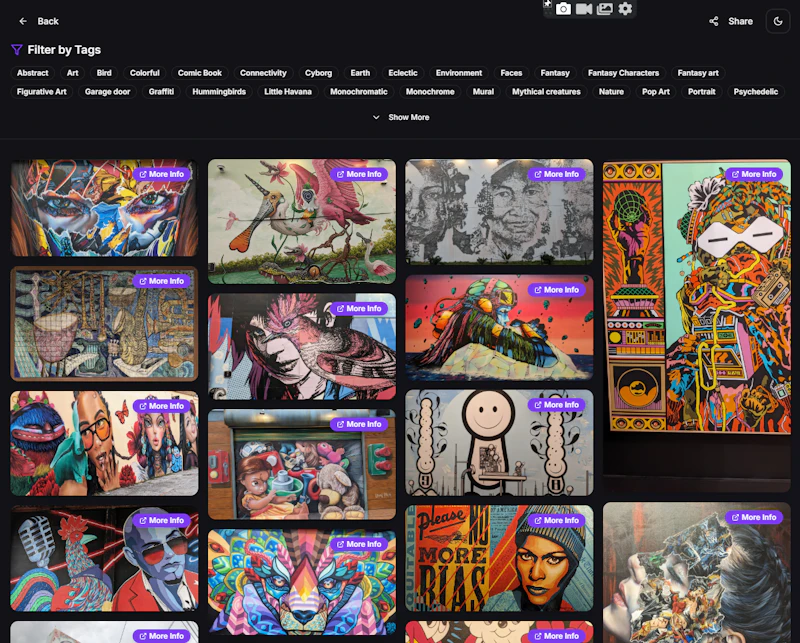Click the video record icon in capture toolbar
This screenshot has height=643, width=800.
(584, 9)
